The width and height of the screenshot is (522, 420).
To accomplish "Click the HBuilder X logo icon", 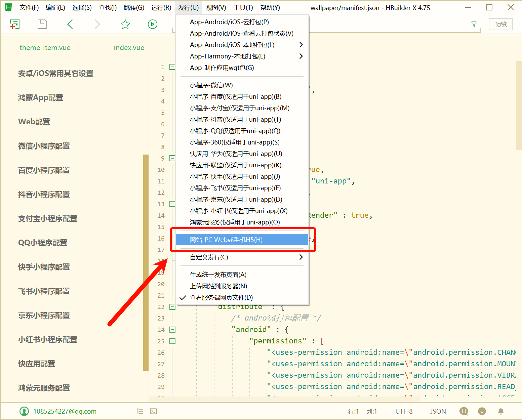I will pyautogui.click(x=8, y=7).
